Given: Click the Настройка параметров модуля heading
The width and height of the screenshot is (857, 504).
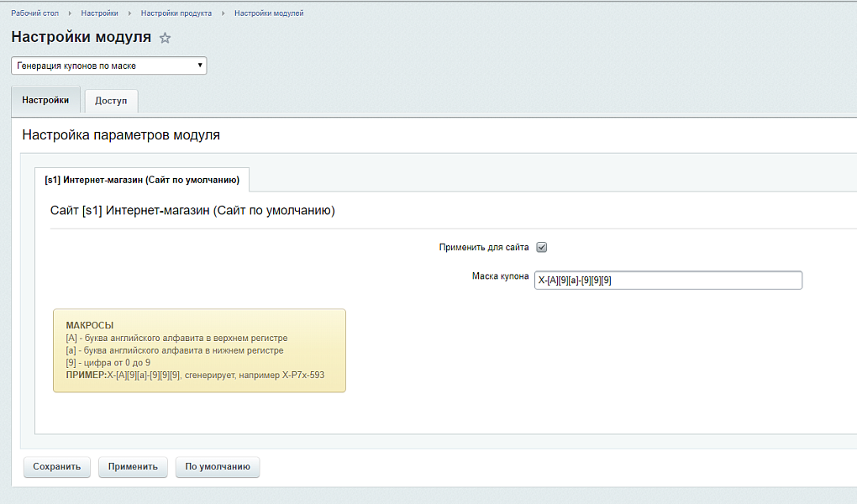Looking at the screenshot, I should (121, 134).
